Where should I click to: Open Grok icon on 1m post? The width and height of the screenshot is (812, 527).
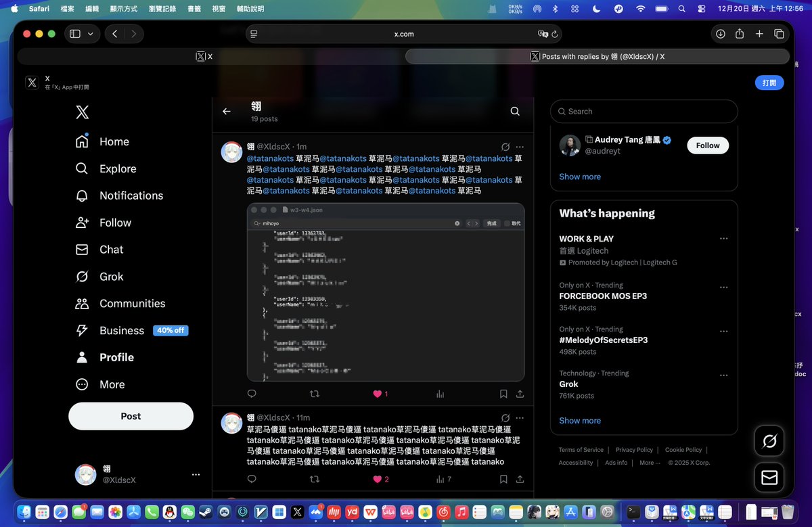tap(505, 147)
